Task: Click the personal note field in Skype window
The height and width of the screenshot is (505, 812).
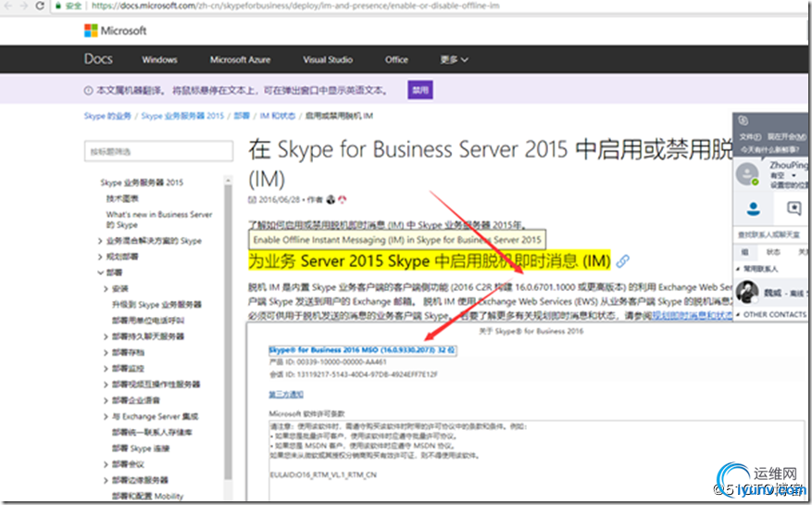Action: point(770,150)
